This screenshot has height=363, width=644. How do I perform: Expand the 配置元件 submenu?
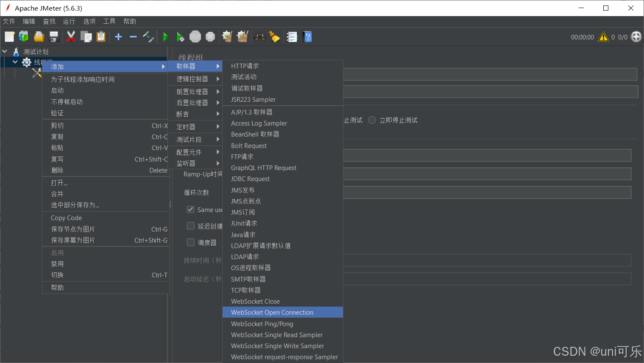195,152
